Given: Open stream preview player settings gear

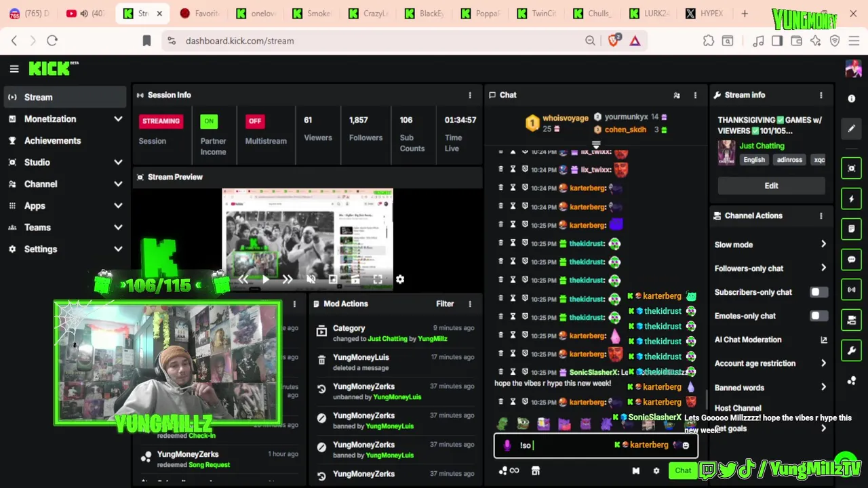Looking at the screenshot, I should (400, 279).
